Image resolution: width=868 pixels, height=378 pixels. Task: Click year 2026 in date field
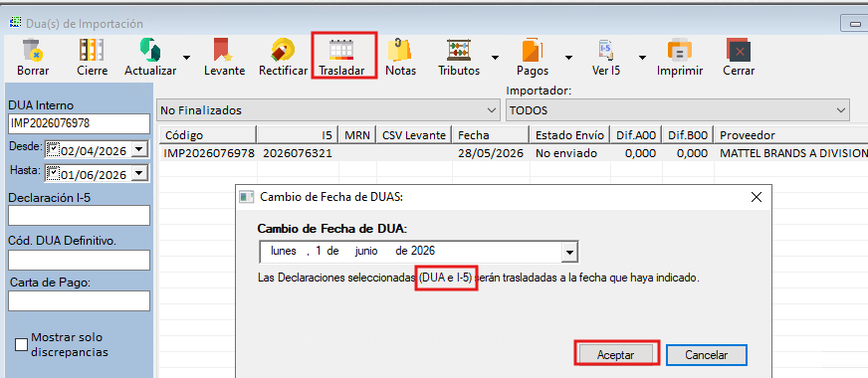tap(423, 251)
